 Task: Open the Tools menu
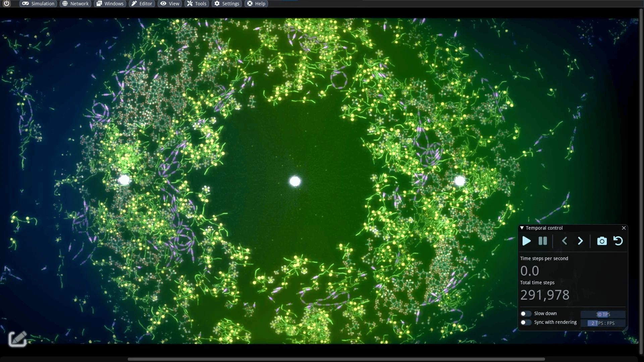coord(197,4)
